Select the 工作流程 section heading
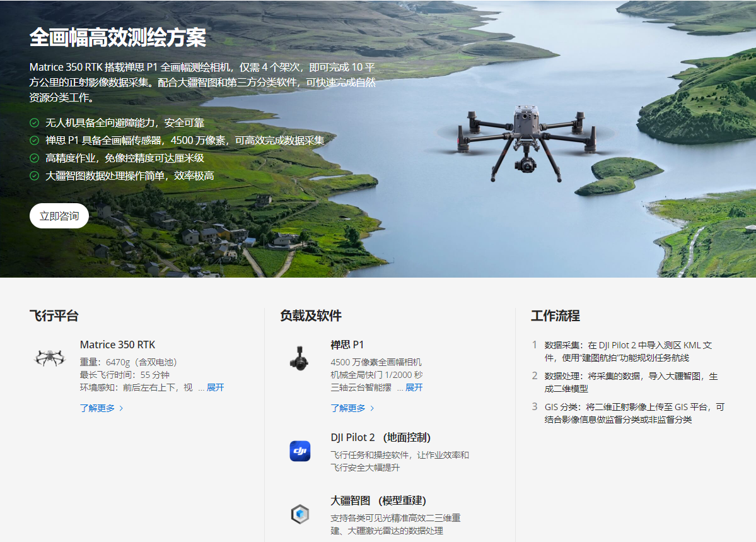This screenshot has height=542, width=756. click(555, 316)
